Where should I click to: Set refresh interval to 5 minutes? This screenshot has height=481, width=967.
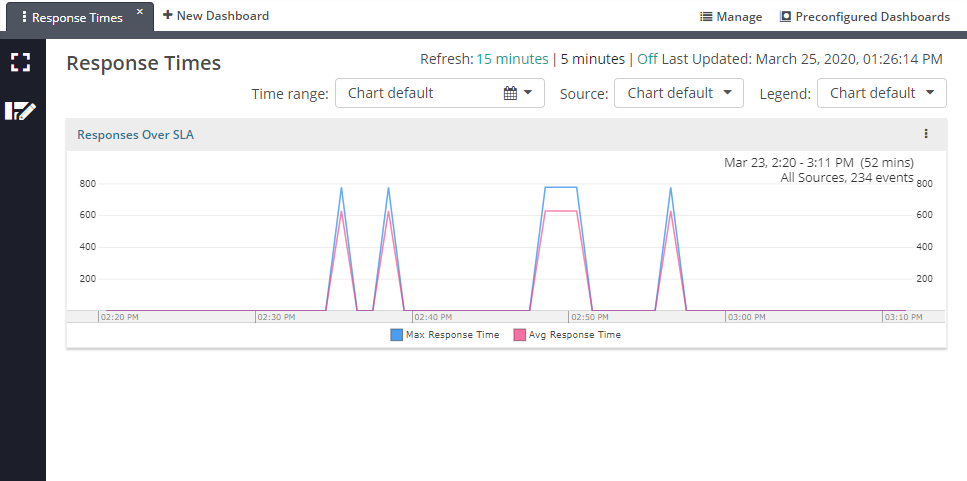[592, 59]
